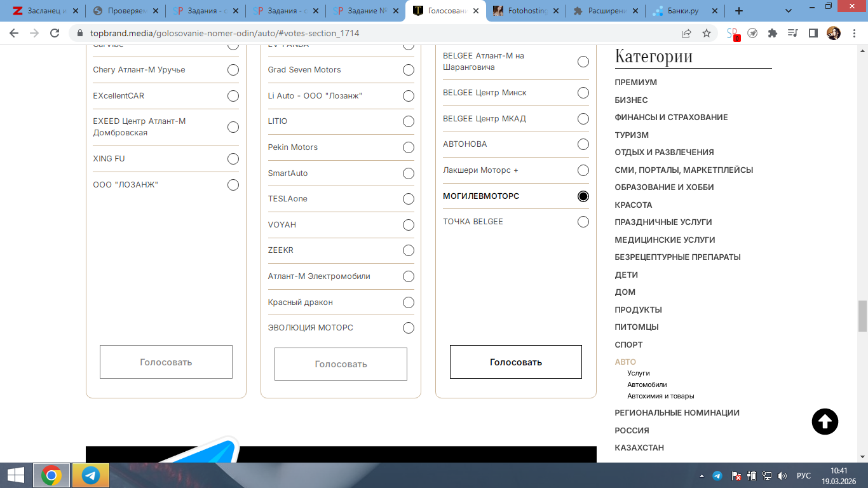
Task: Share this page using the share icon
Action: click(x=686, y=33)
